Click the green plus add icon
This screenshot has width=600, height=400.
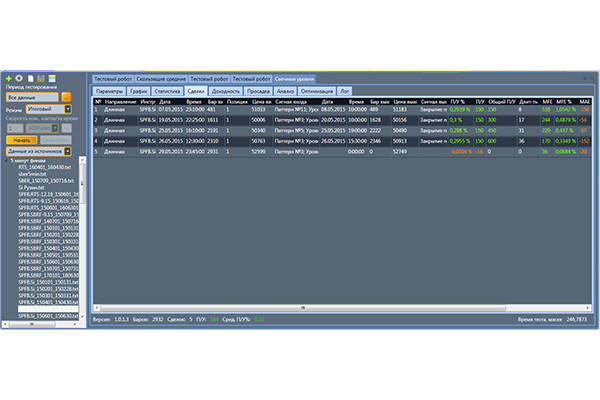pos(9,78)
